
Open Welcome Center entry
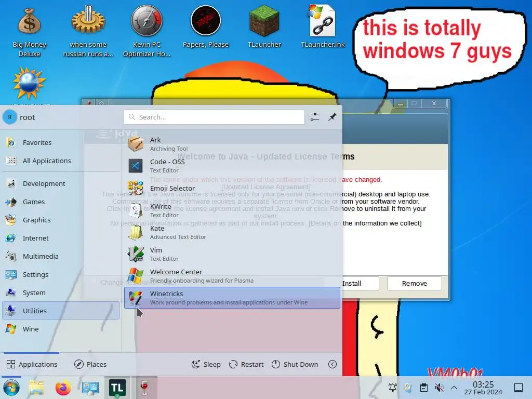(x=232, y=276)
